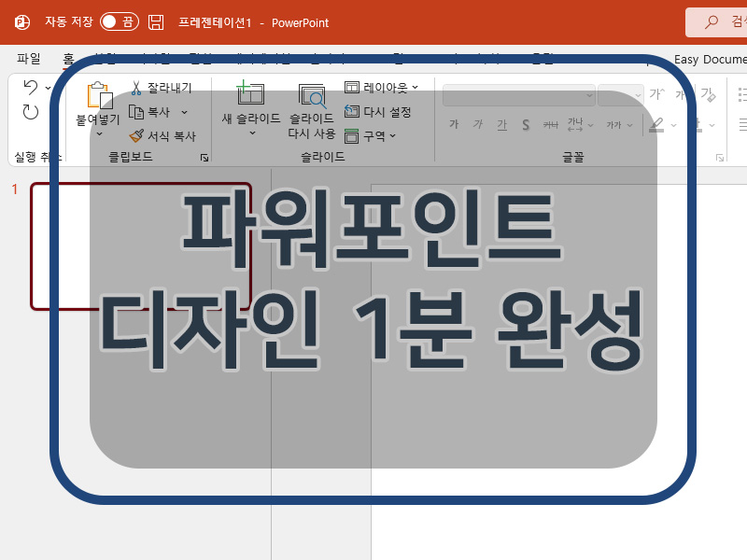Screen dimensions: 747x560
Task: Click the 가나 character spacing icon
Action: [x=575, y=124]
